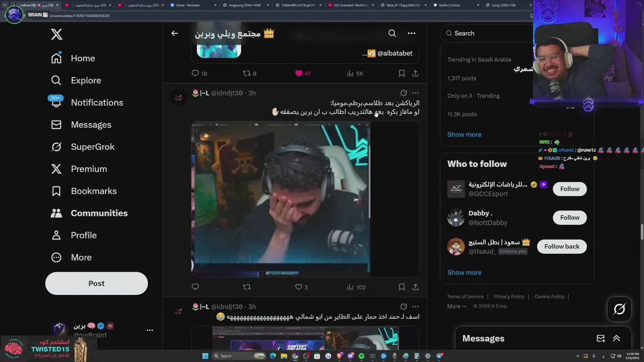Open the community header more options dots
644x362 pixels.
[x=412, y=33]
